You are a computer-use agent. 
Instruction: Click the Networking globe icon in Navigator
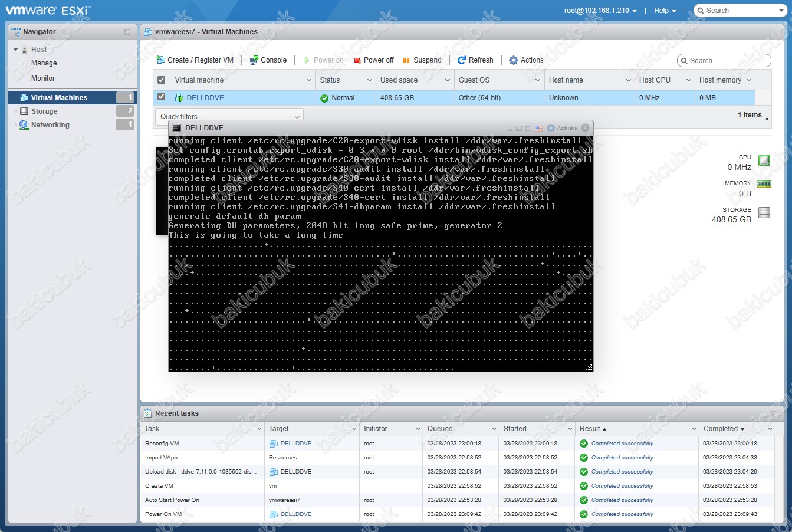[24, 125]
